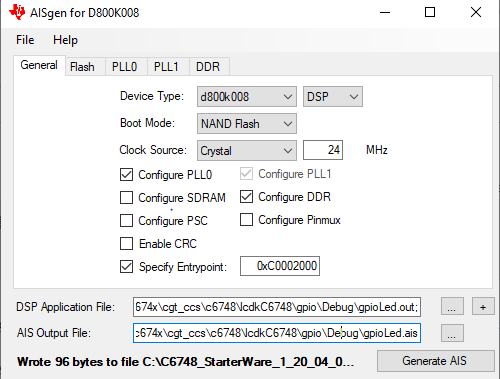Screen dimensions: 500x379
Task: Open the DSP core type dropdown
Action: [x=333, y=97]
